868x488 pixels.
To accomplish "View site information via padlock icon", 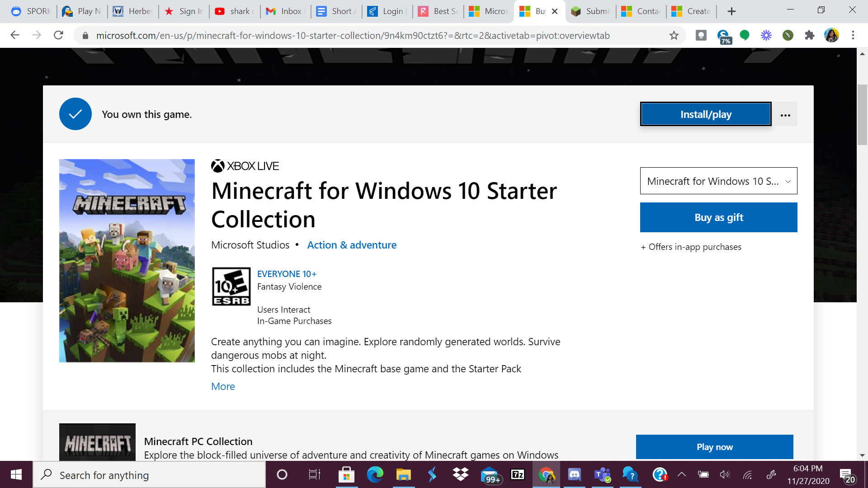I will point(85,35).
